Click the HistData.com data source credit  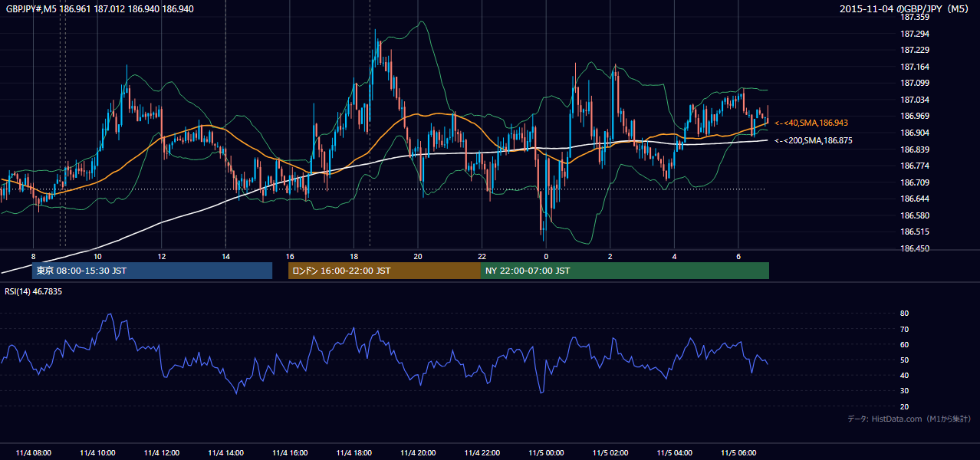(x=909, y=419)
